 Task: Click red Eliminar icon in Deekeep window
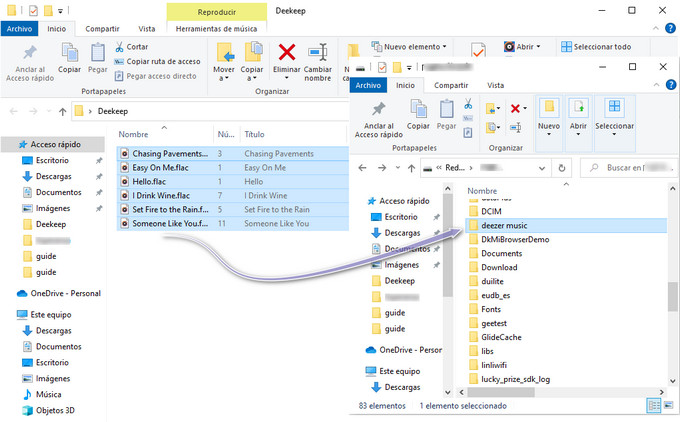click(x=287, y=52)
